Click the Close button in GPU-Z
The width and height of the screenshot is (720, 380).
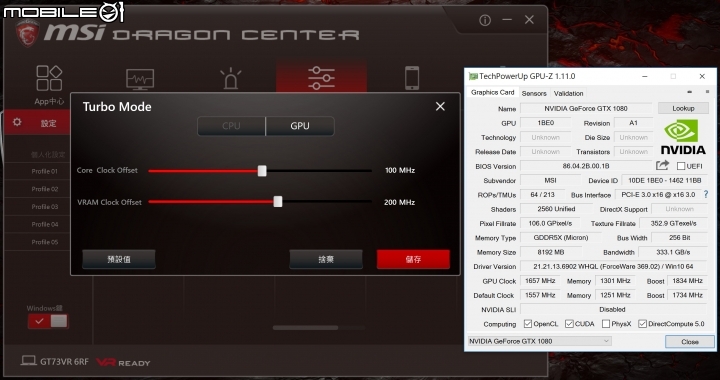click(x=690, y=341)
